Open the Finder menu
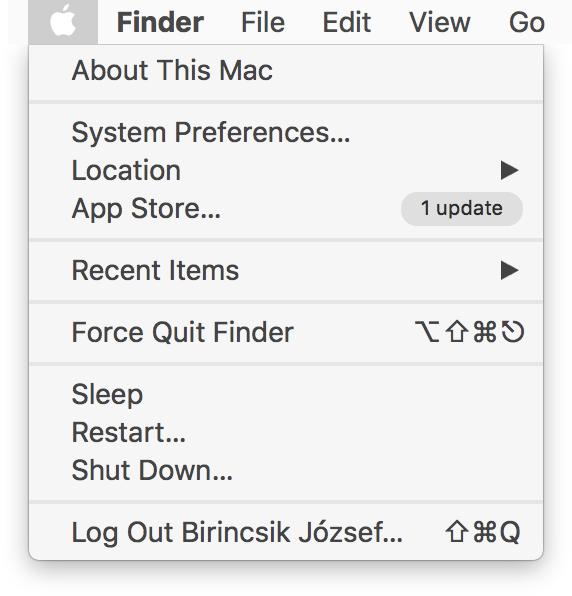Viewport: 572px width, 596px height. pyautogui.click(x=160, y=22)
